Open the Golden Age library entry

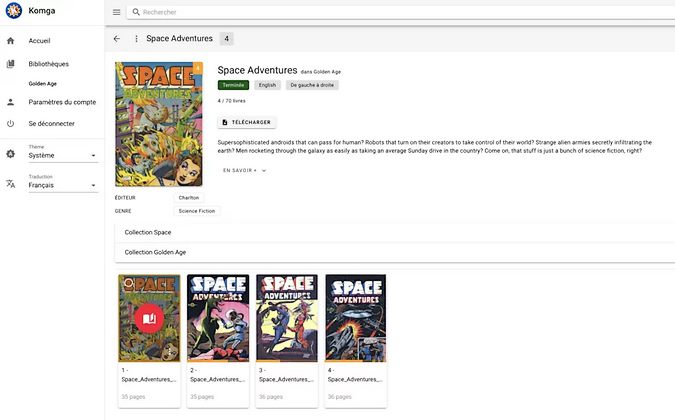(x=43, y=83)
